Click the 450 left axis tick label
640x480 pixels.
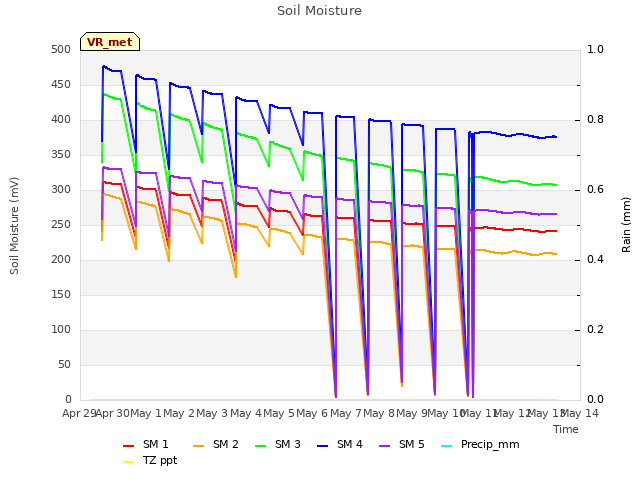[61, 85]
